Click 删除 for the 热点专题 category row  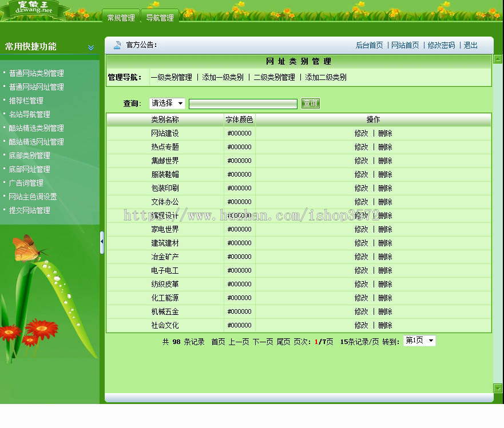point(384,146)
